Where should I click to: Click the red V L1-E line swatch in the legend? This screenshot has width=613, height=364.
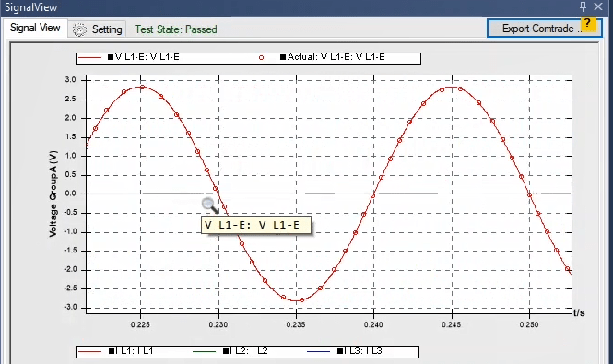tap(90, 58)
